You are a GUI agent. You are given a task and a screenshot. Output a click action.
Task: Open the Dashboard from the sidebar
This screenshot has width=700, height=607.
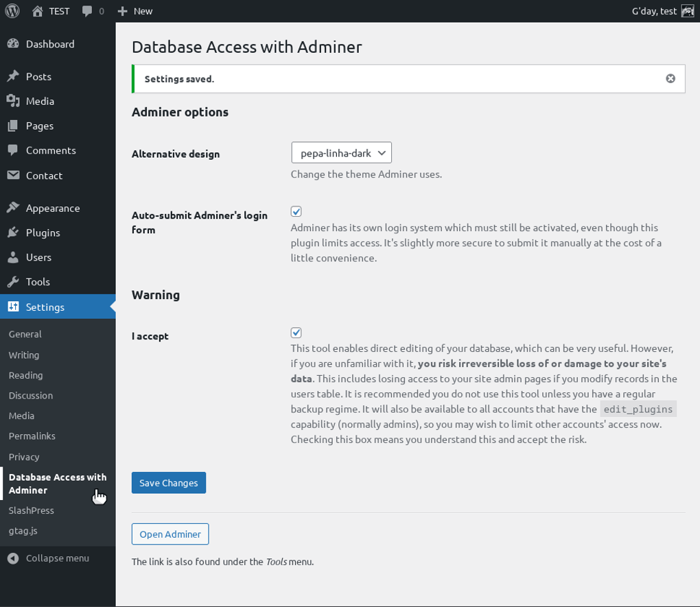tap(14, 44)
